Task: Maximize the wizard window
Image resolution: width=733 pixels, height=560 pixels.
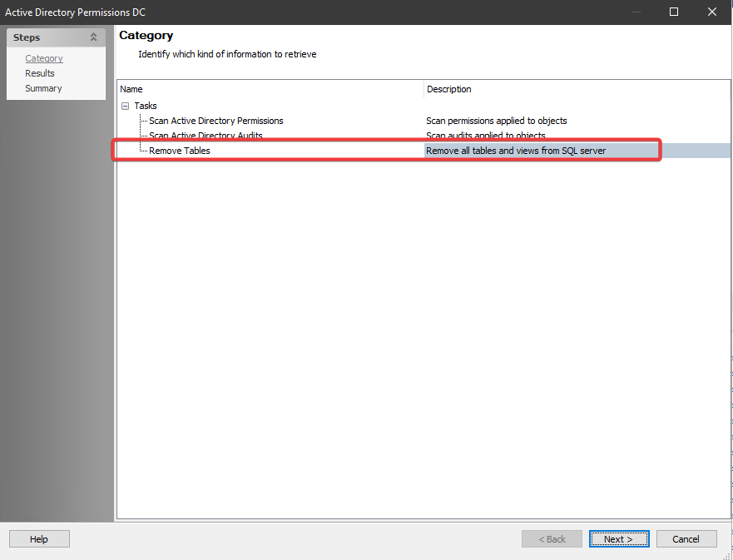Action: tap(674, 12)
